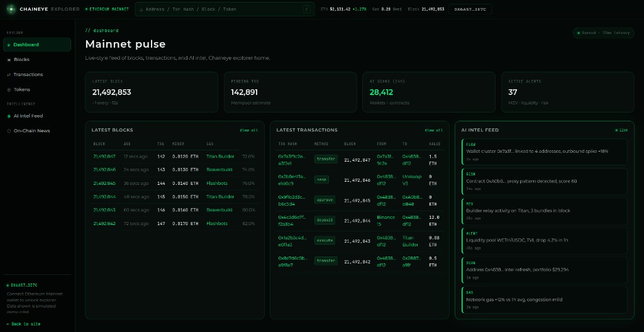Open the Pending TXS stat card

click(291, 92)
